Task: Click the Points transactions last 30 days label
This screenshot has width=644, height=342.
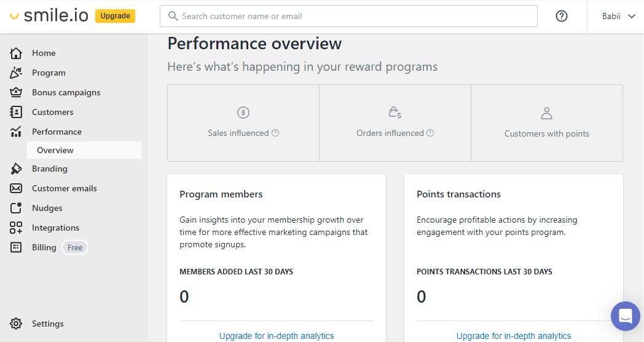Action: point(484,272)
